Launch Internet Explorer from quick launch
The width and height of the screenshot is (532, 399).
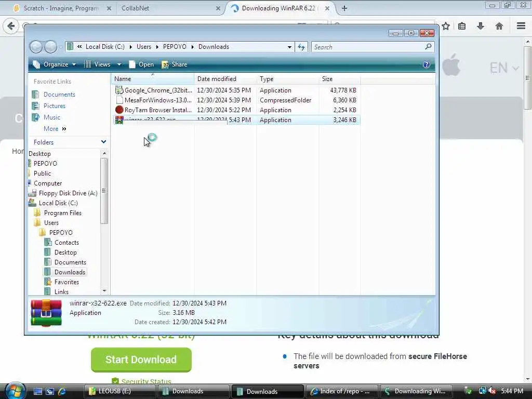coord(62,391)
